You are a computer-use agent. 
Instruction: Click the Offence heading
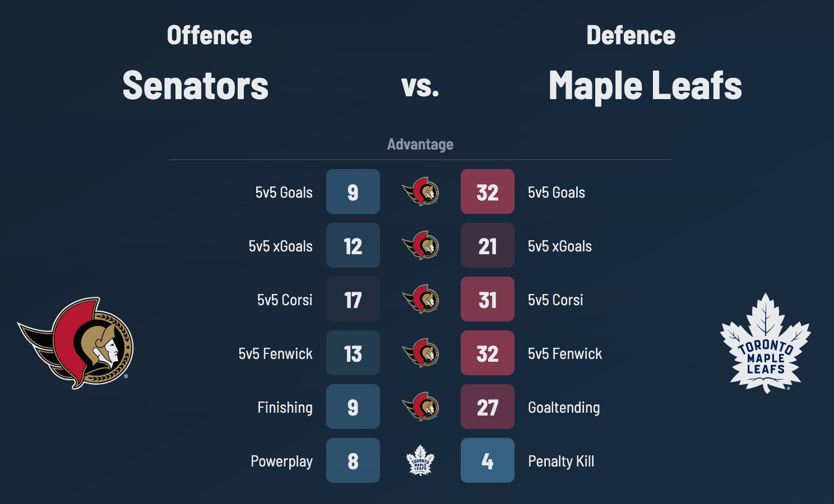coord(209,35)
